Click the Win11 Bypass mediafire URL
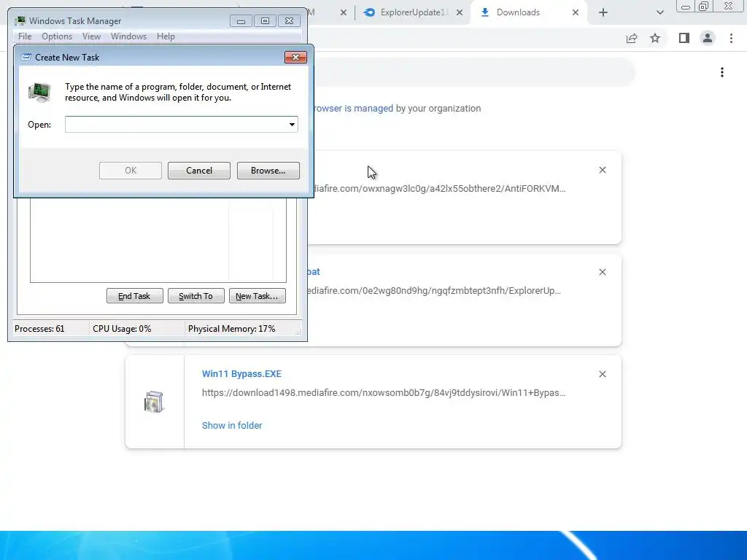Image resolution: width=747 pixels, height=560 pixels. coord(384,393)
